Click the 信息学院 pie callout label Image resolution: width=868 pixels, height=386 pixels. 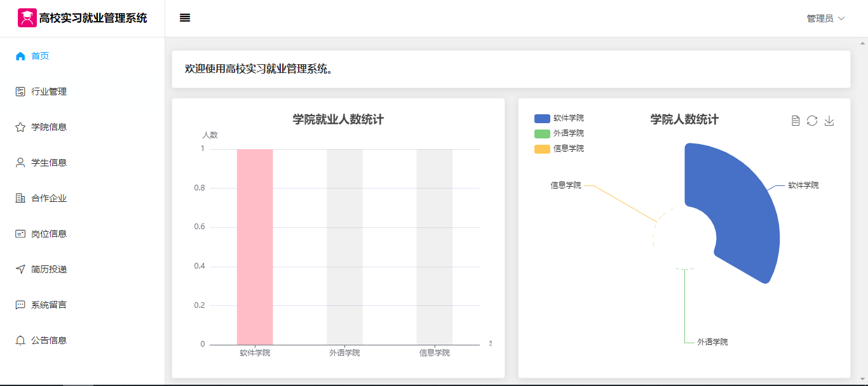click(566, 185)
